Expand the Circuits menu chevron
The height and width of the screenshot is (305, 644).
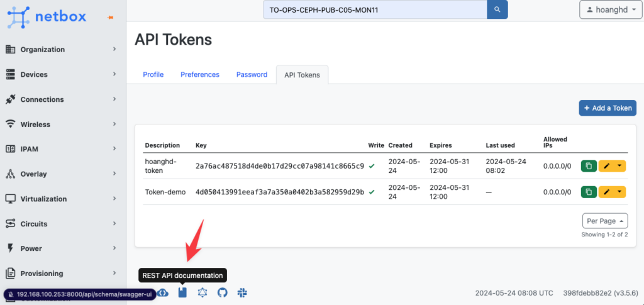coord(114,224)
